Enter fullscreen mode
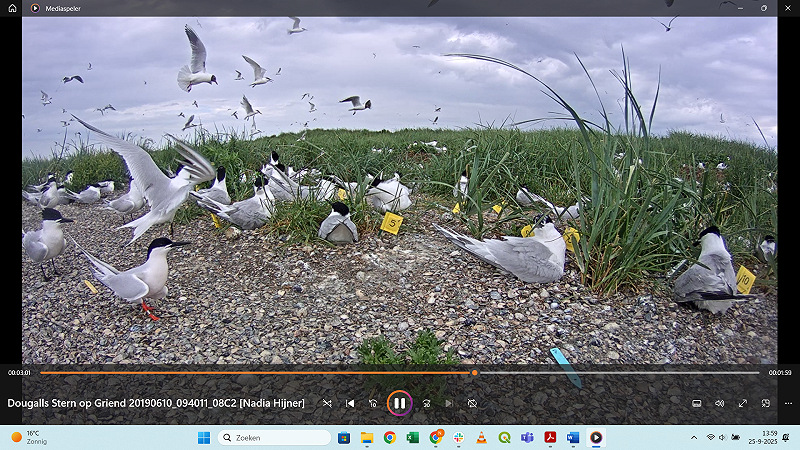This screenshot has width=800, height=450. pos(742,403)
